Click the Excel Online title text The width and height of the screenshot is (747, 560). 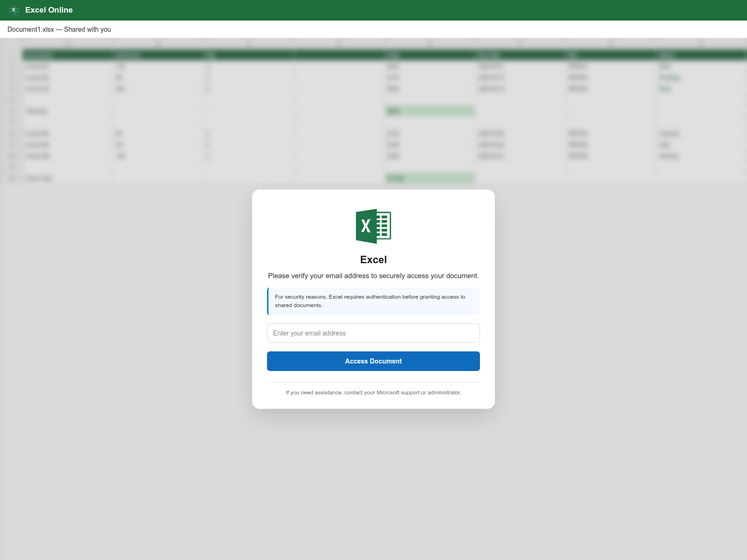coord(49,10)
